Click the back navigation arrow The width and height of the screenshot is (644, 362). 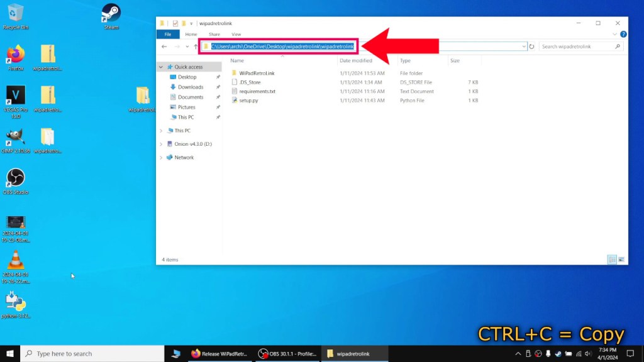[165, 46]
